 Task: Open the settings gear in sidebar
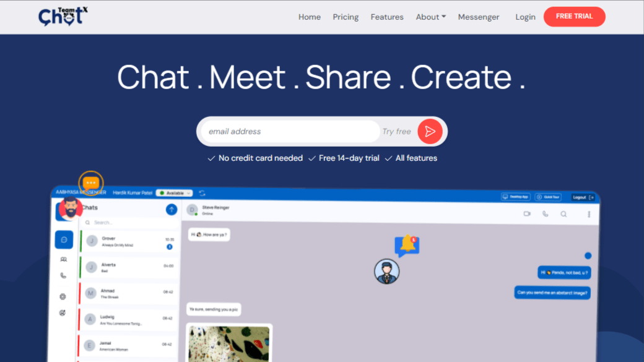[x=63, y=296]
